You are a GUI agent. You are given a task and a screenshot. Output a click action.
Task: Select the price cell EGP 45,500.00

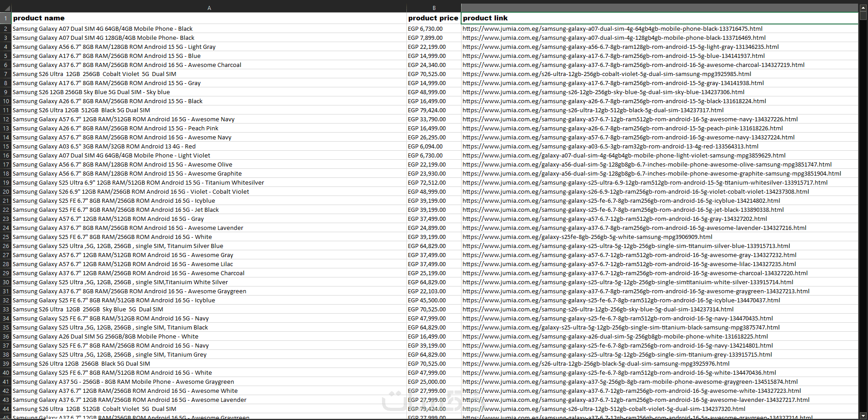pyautogui.click(x=434, y=300)
